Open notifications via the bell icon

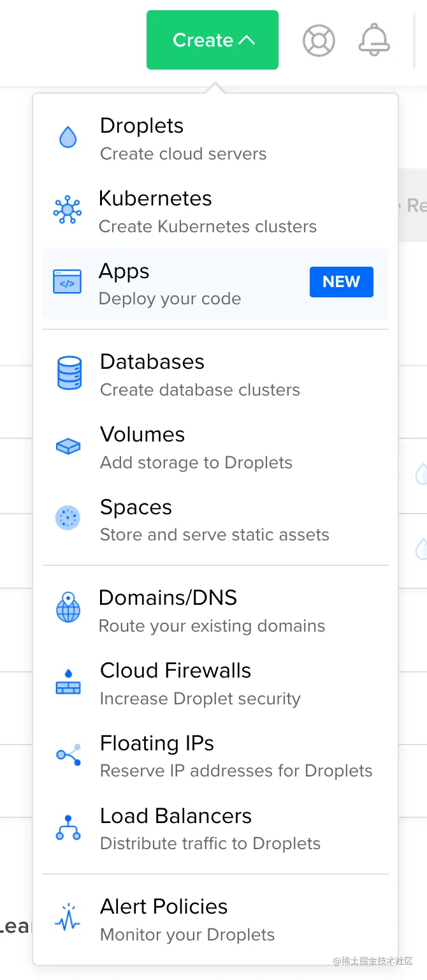[x=375, y=40]
